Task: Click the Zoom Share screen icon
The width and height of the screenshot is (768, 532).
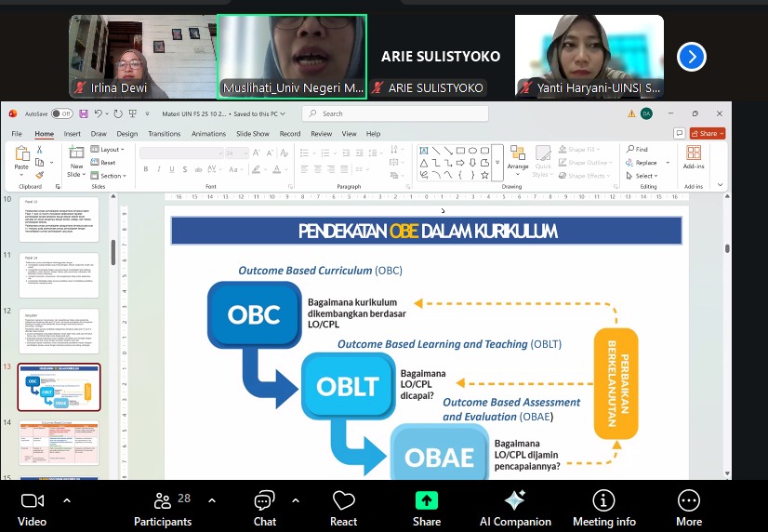Action: pos(427,500)
